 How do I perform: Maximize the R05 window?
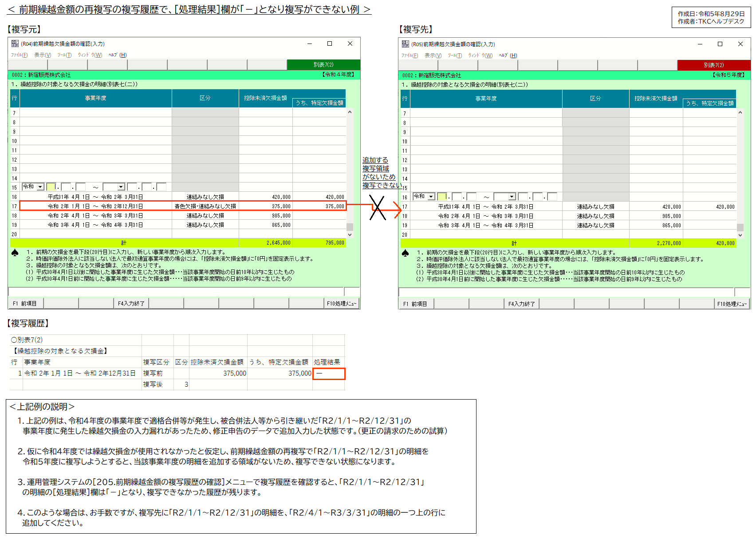(x=720, y=44)
